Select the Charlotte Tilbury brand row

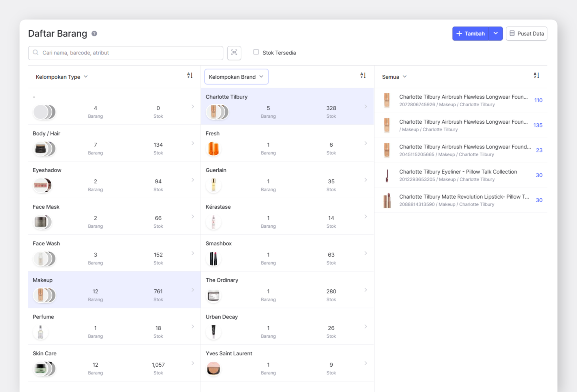click(x=287, y=106)
